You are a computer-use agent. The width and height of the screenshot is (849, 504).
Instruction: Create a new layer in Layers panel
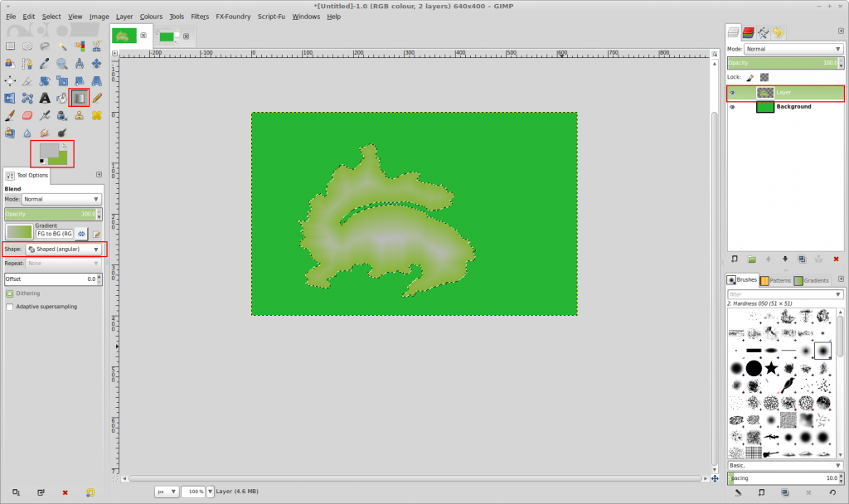(x=735, y=259)
